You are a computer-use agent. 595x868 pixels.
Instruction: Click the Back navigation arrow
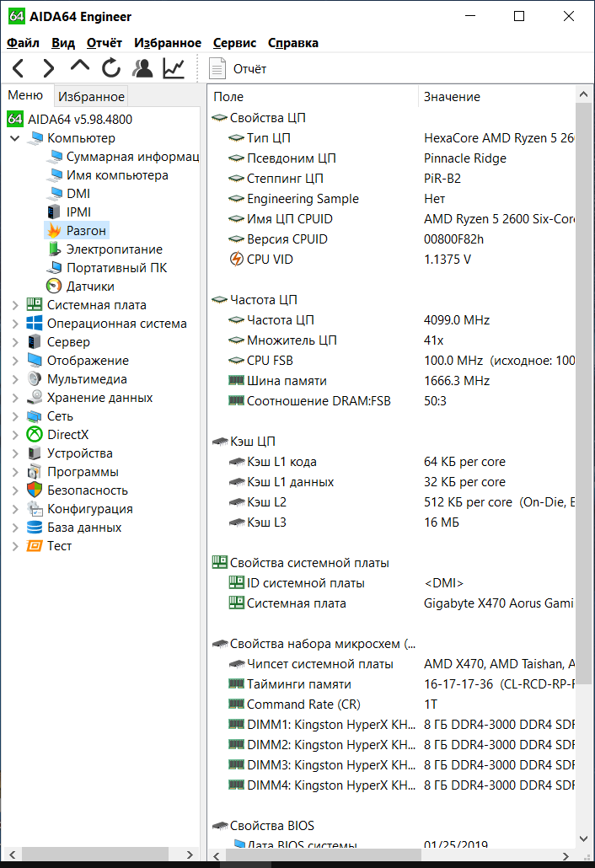19,68
